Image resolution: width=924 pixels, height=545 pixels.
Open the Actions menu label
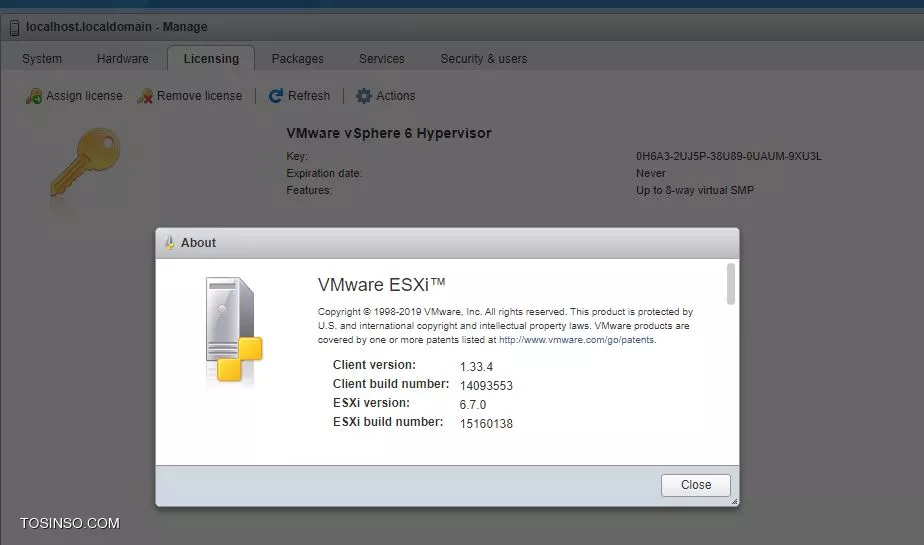coord(395,96)
